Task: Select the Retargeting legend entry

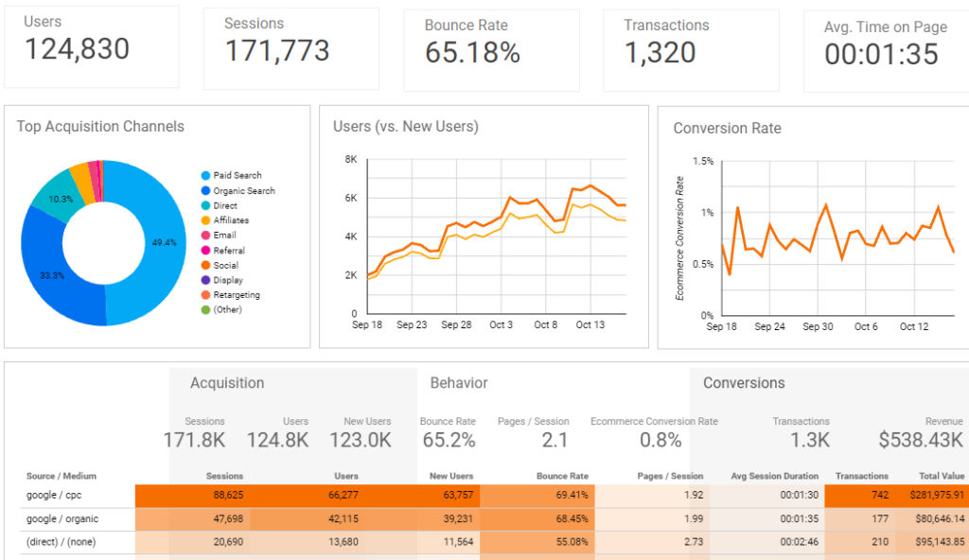Action: [x=231, y=295]
